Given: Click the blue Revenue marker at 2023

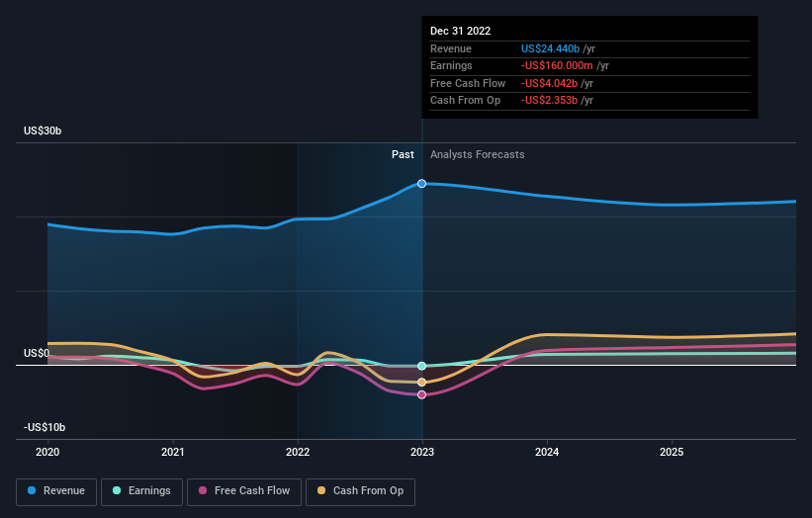Looking at the screenshot, I should [422, 184].
